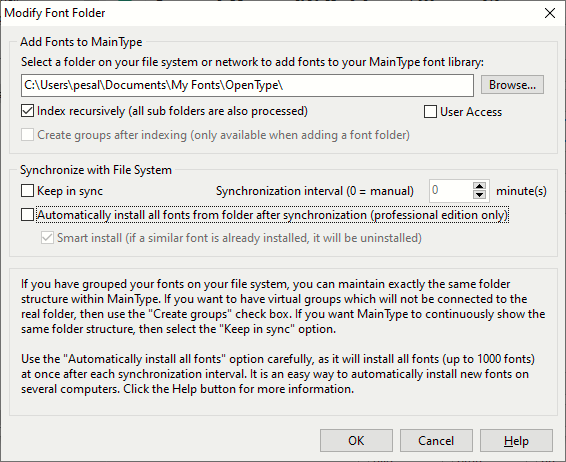Screen dimensions: 566x462
Task: Uncheck the Index recursively checkbox
Action: (27, 111)
